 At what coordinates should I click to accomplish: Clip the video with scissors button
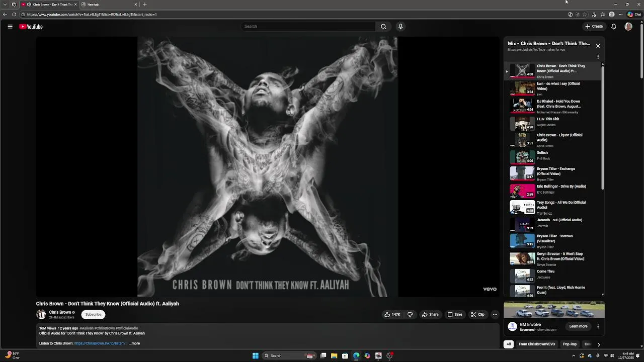(x=477, y=315)
